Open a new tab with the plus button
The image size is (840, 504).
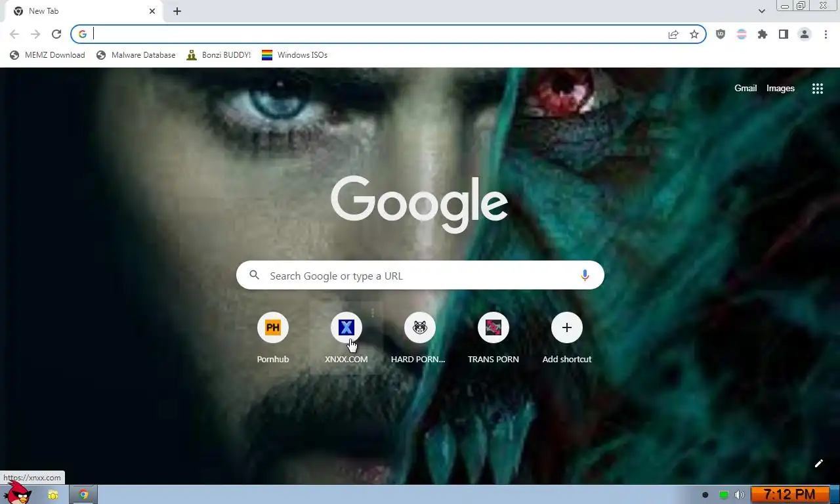[x=177, y=11]
